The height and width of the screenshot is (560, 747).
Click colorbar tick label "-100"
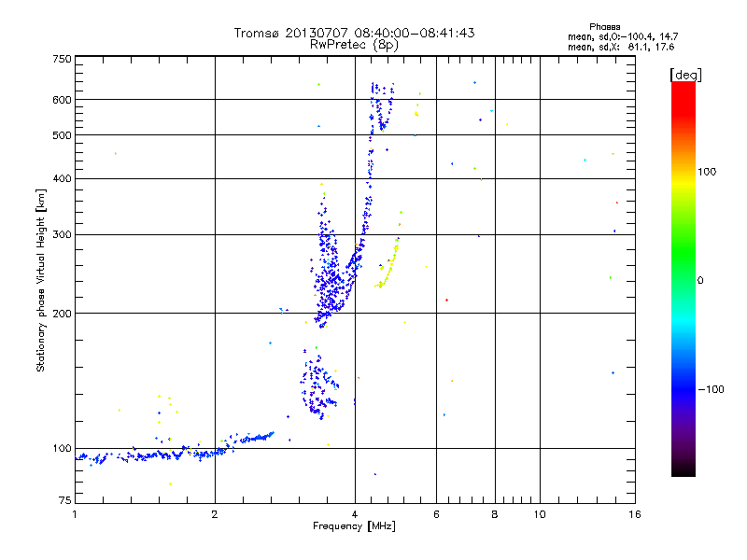point(712,389)
